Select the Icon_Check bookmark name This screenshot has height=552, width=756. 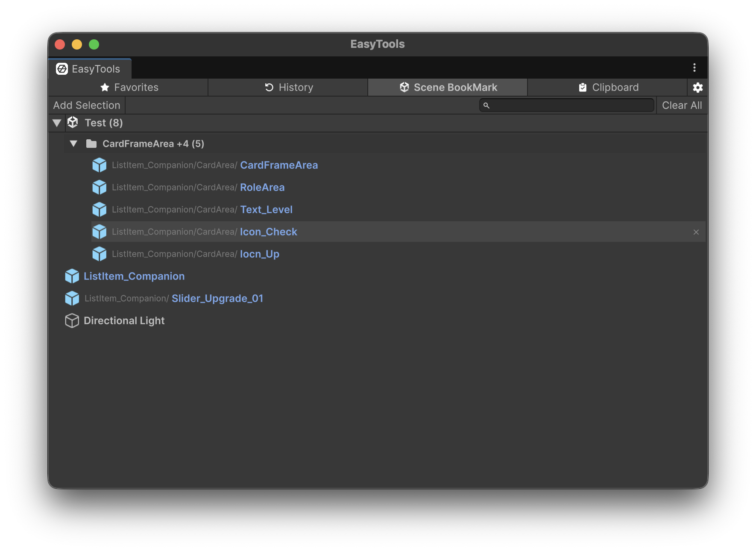[269, 232]
